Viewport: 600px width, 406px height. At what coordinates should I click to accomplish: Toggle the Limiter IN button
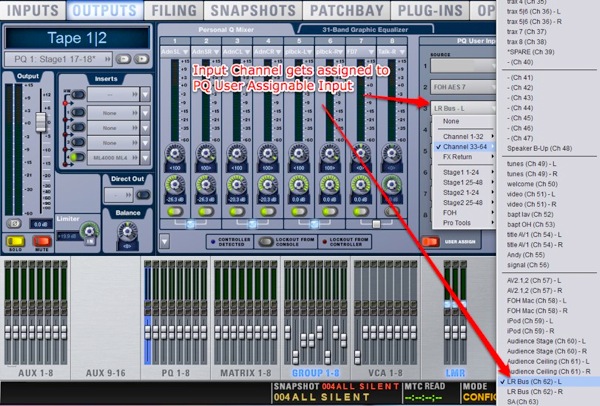[x=90, y=241]
